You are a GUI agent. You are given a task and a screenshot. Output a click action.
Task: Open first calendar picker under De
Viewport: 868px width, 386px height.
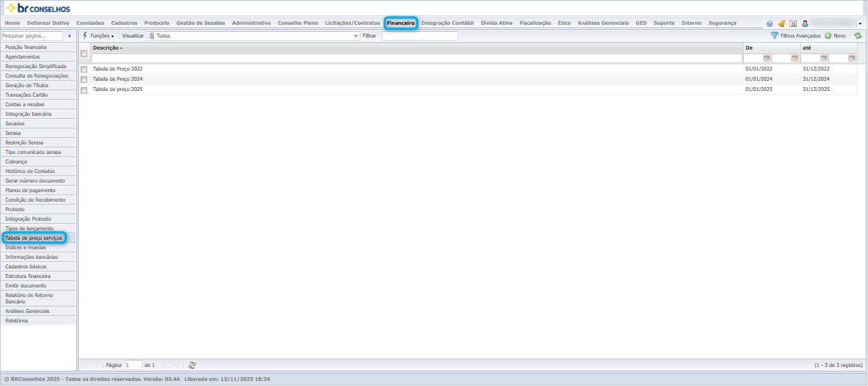click(767, 58)
